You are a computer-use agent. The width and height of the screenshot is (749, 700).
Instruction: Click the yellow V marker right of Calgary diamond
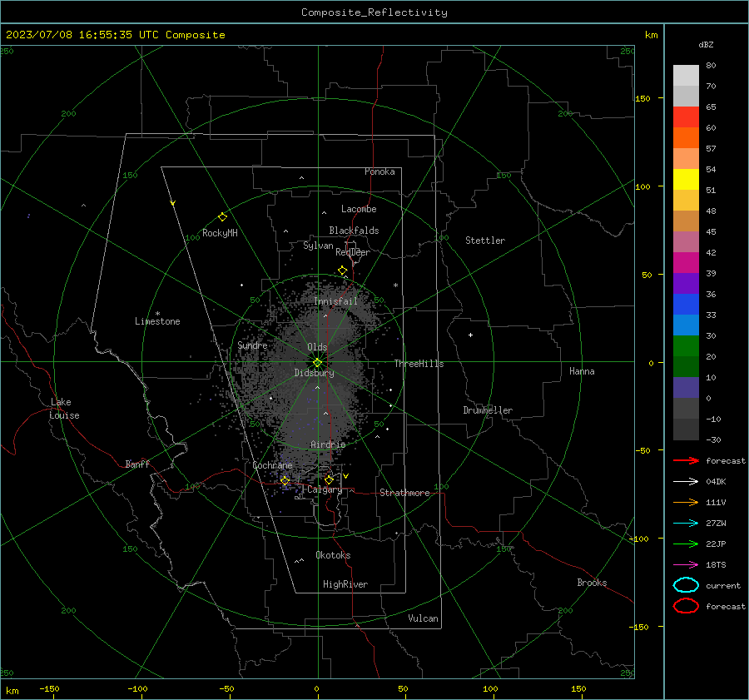coord(346,476)
